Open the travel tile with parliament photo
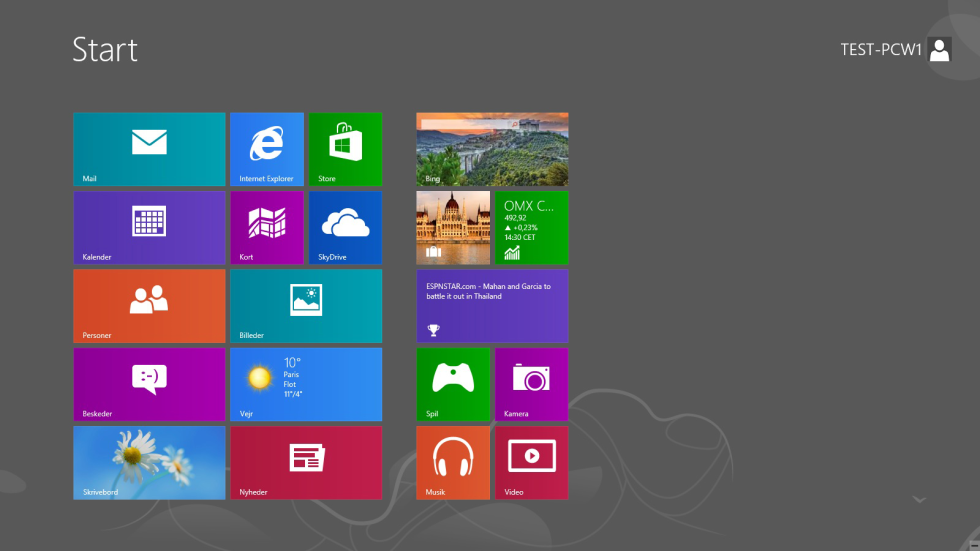The width and height of the screenshot is (980, 551). (x=453, y=227)
